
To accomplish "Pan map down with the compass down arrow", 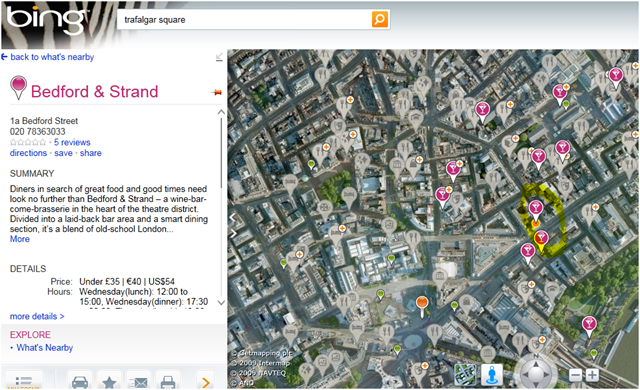I will [x=536, y=384].
